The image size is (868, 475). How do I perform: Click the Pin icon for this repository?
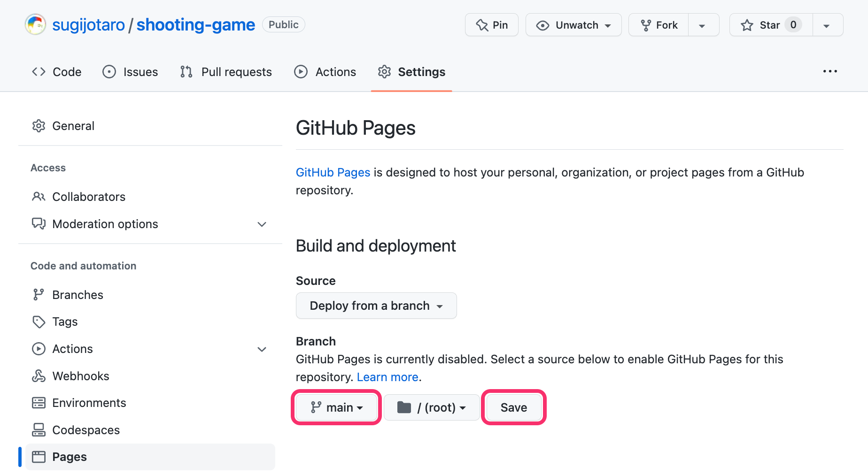483,25
